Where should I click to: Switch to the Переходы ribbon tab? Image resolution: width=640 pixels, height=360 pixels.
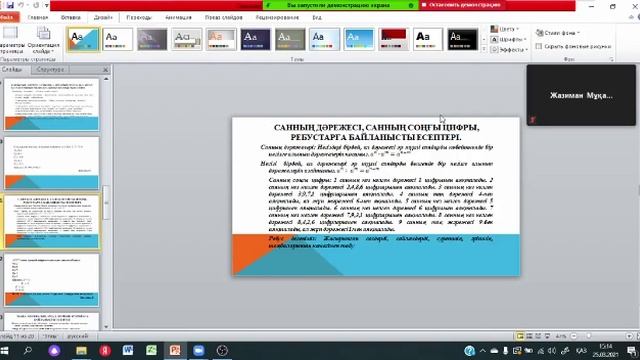tap(139, 18)
